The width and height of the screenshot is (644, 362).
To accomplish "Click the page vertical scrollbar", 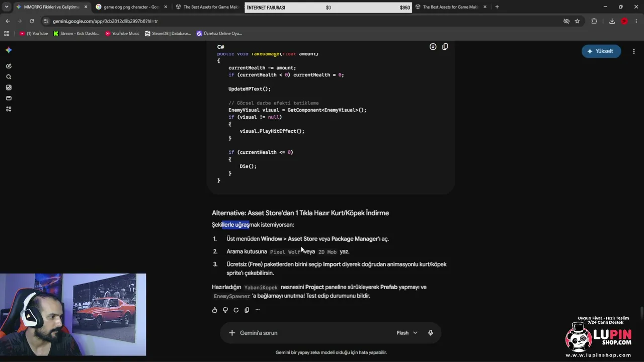I will tap(641, 313).
